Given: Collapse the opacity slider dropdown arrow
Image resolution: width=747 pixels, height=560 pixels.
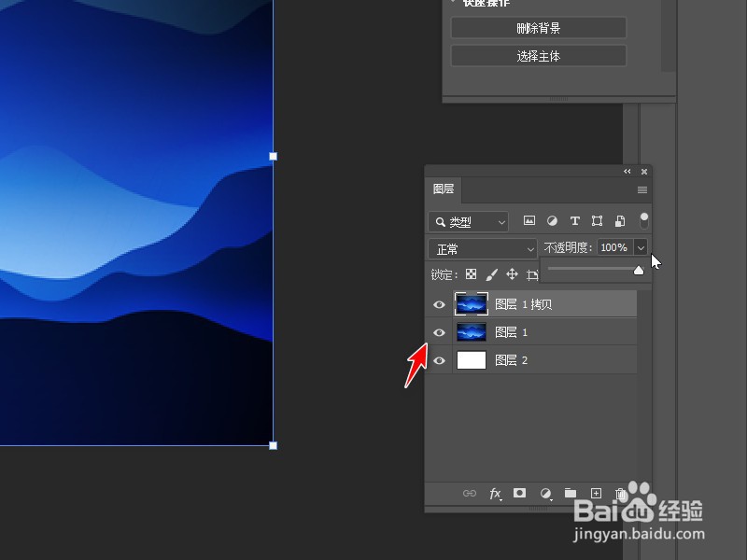Looking at the screenshot, I should point(641,247).
